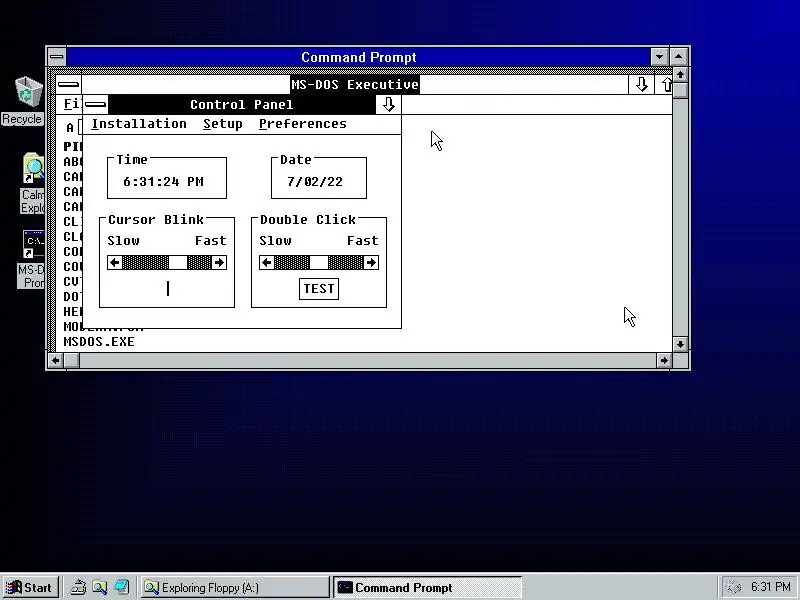Screen dimensions: 800x600
Task: Switch to Exploring Floppy (A:) taskbar button
Action: pos(235,587)
